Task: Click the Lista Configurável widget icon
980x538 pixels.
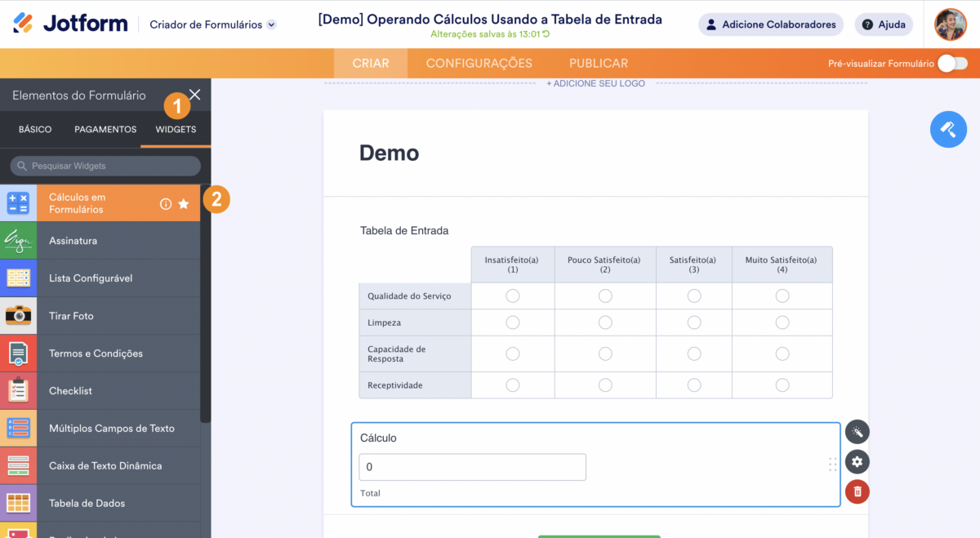Action: [x=18, y=278]
